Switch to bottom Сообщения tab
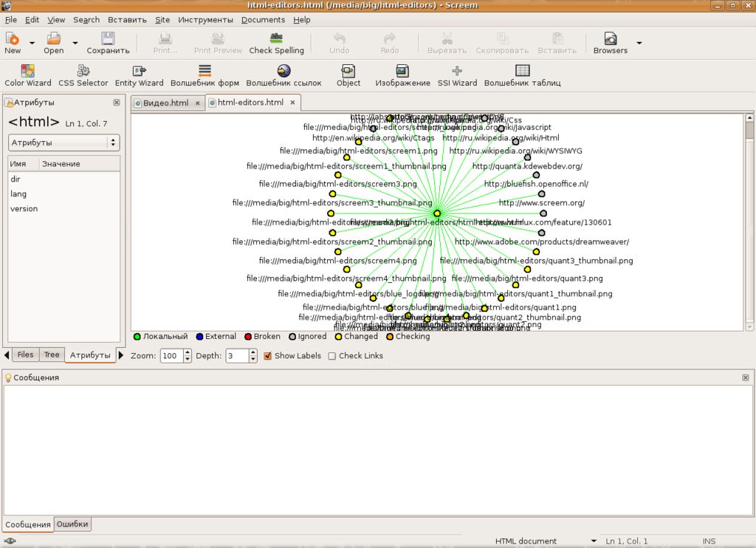Viewport: 756px width, 548px height. 28,524
